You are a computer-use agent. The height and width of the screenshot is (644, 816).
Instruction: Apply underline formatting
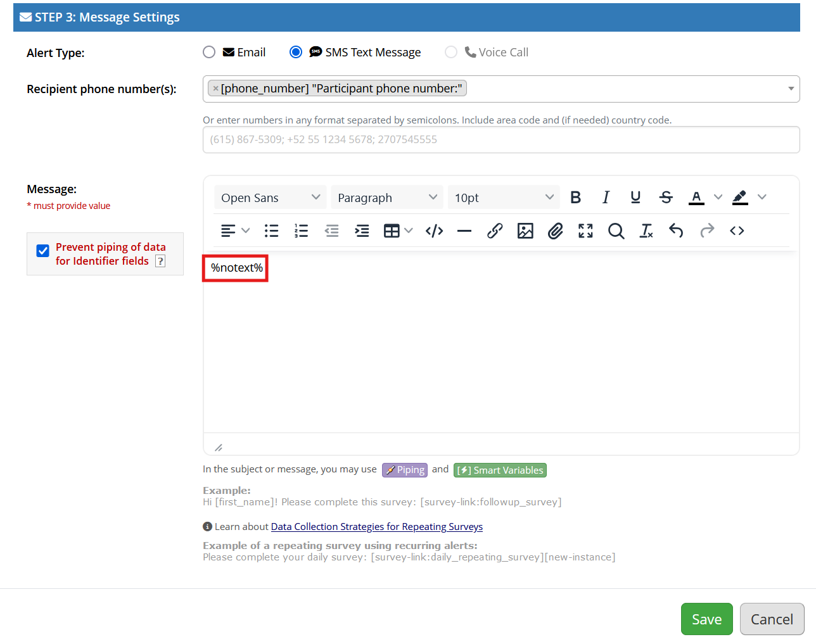pos(635,198)
